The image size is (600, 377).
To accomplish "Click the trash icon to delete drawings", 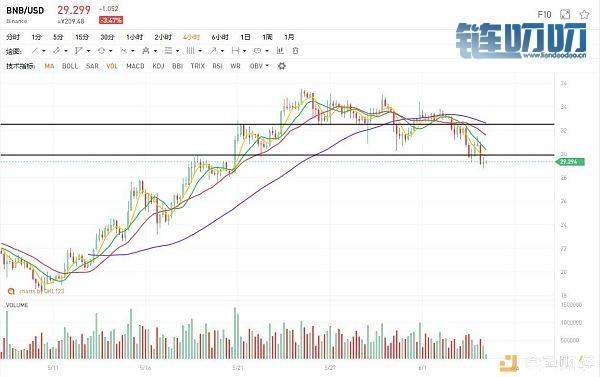I will (x=295, y=51).
